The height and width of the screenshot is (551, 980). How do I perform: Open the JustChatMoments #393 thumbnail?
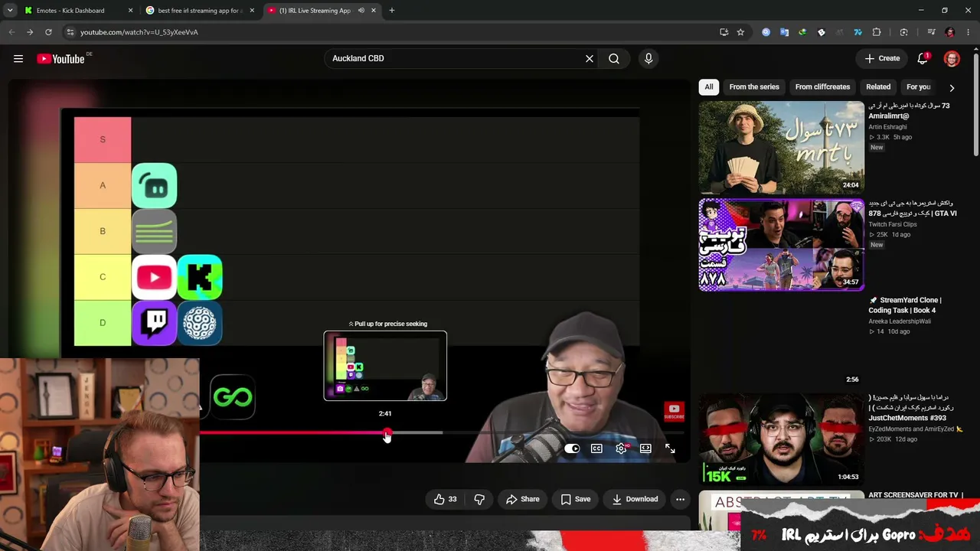point(781,439)
